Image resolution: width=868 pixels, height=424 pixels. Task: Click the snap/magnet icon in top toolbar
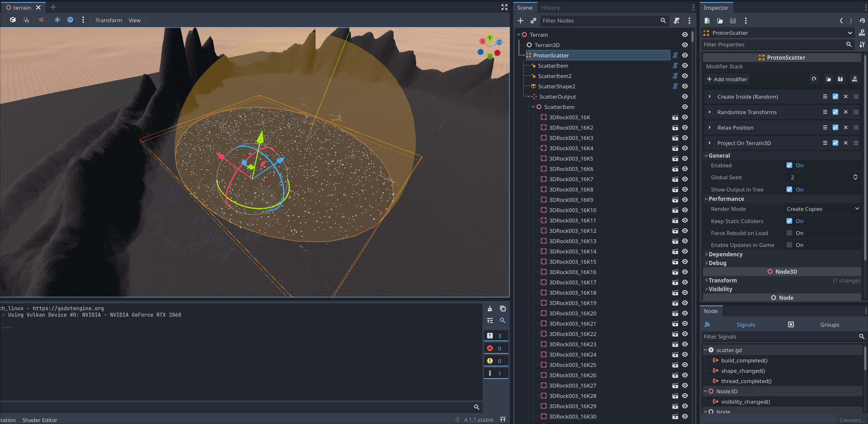point(25,20)
